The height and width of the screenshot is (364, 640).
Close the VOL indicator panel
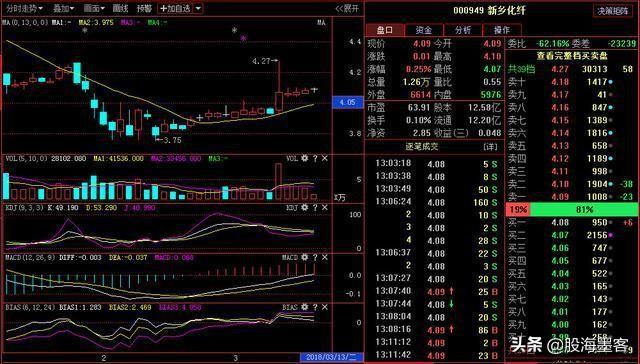pyautogui.click(x=324, y=158)
